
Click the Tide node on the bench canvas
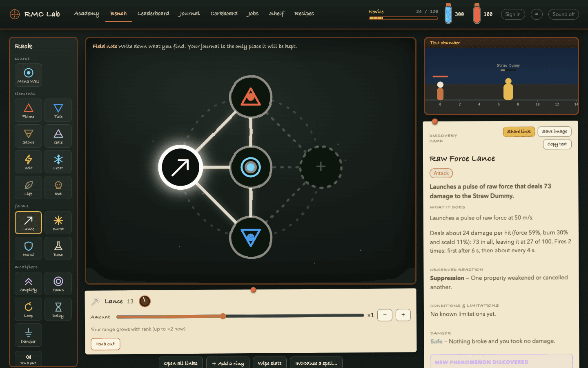[251, 238]
